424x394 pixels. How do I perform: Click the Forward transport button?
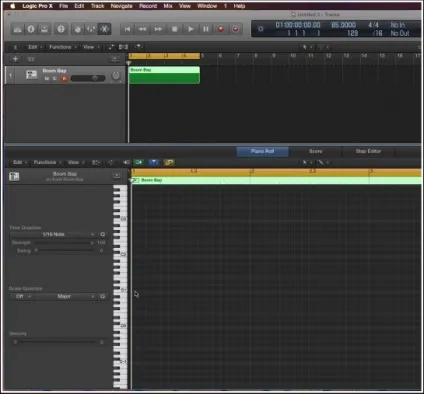(158, 29)
